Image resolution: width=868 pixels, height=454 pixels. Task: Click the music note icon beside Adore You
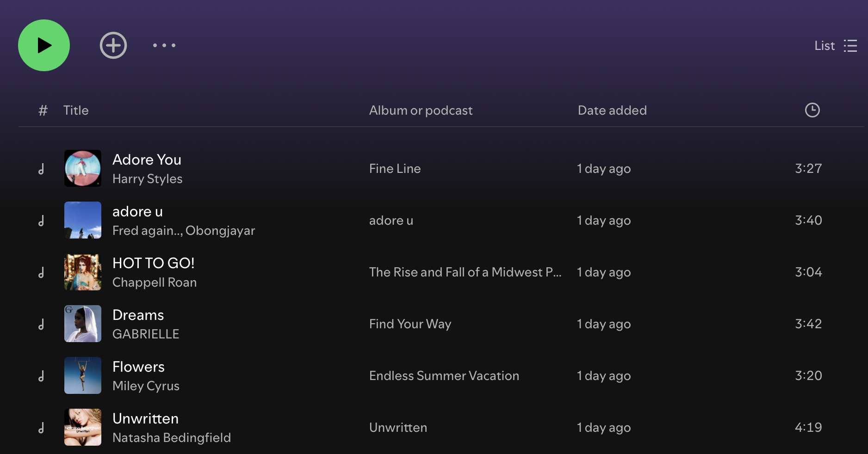42,169
